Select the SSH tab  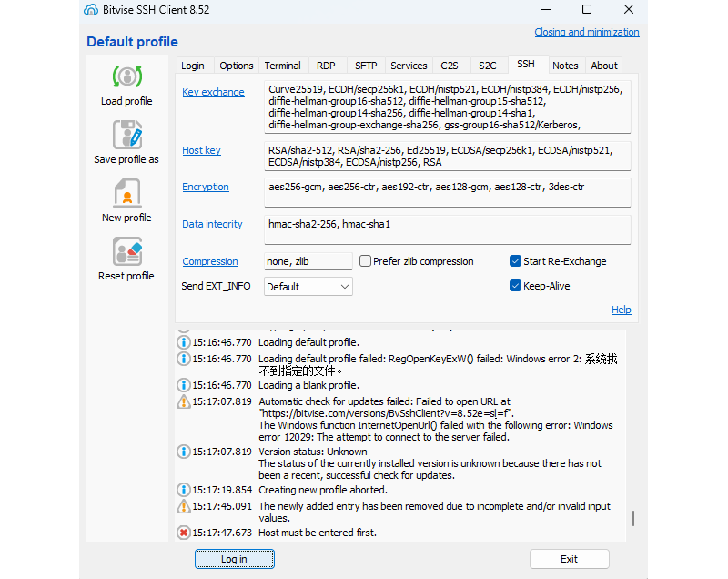tap(526, 64)
